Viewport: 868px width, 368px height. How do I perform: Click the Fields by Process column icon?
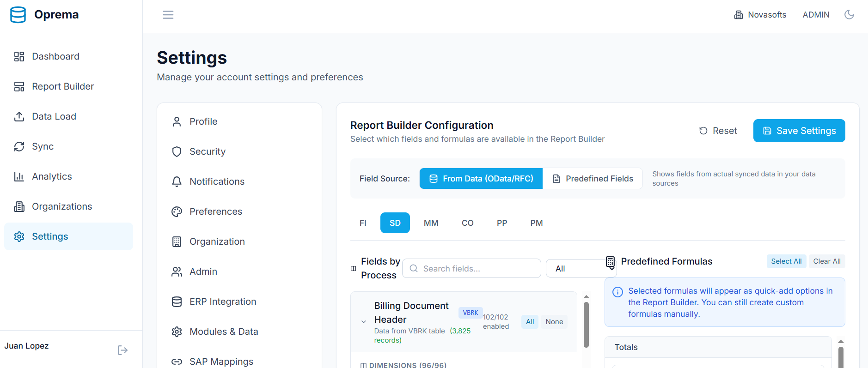(x=354, y=268)
